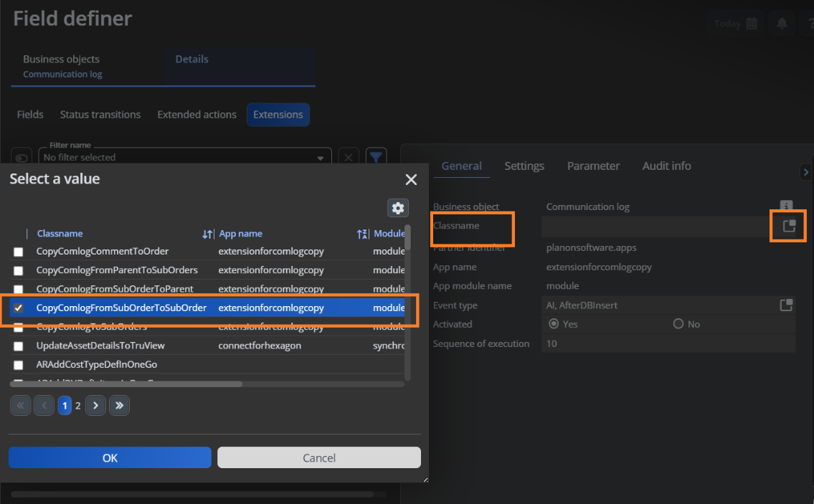Close the Select a value dialog
814x504 pixels.
click(x=411, y=180)
